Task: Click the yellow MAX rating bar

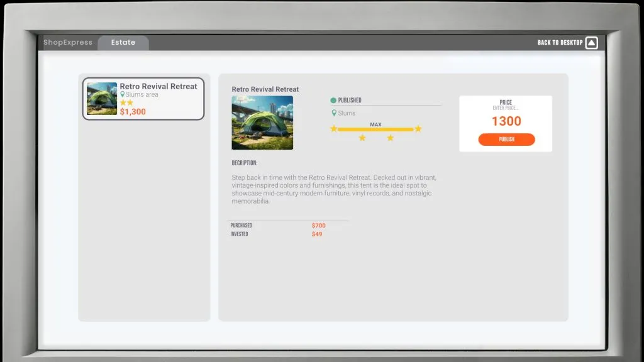Action: tap(375, 129)
